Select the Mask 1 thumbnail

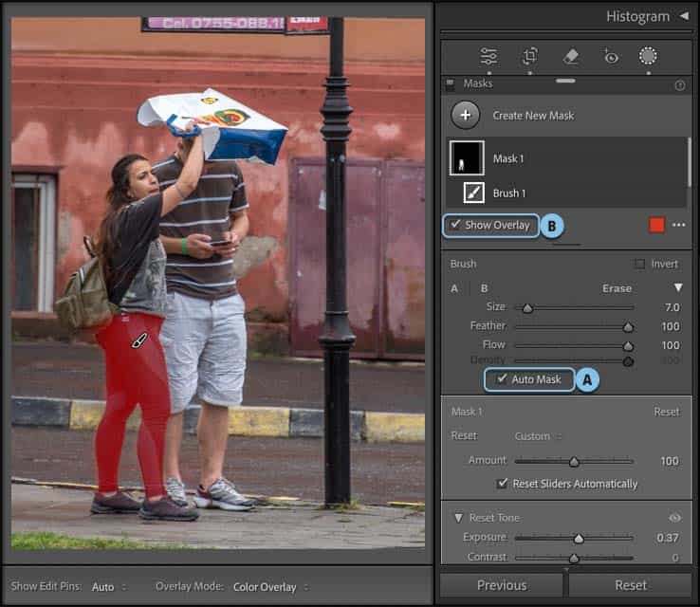tap(467, 158)
